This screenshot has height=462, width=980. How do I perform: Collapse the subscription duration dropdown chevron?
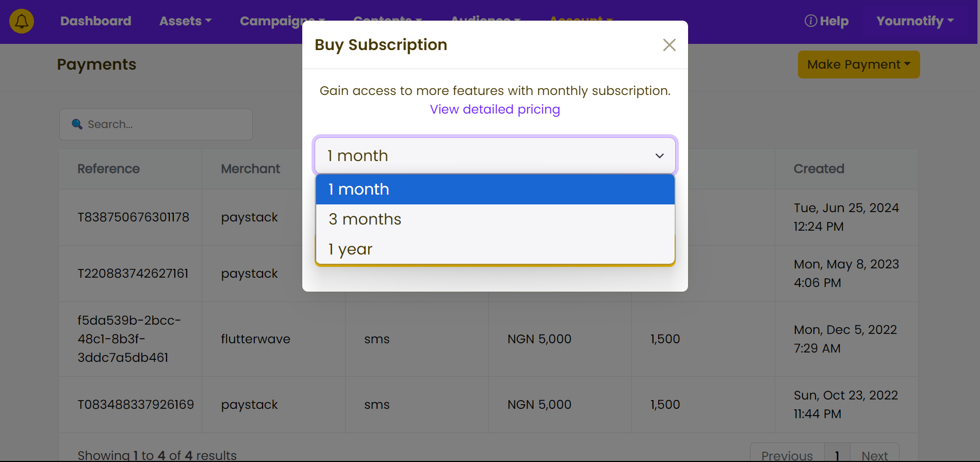659,156
